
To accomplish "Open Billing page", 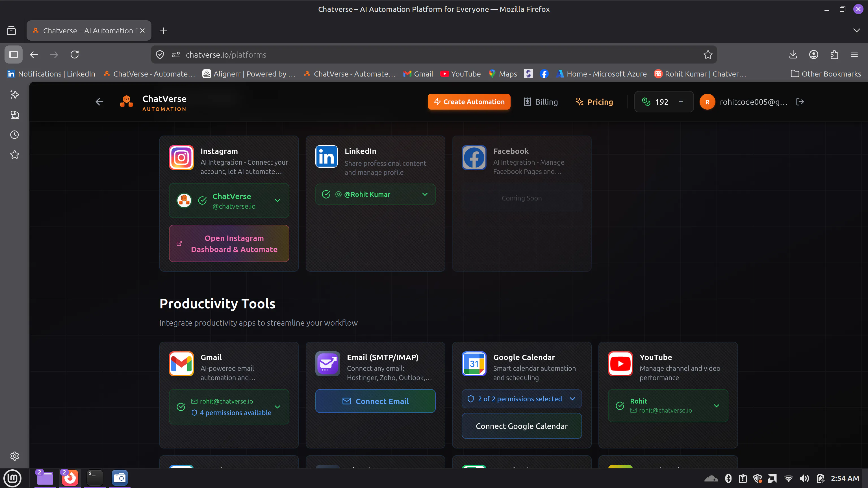I will [541, 102].
